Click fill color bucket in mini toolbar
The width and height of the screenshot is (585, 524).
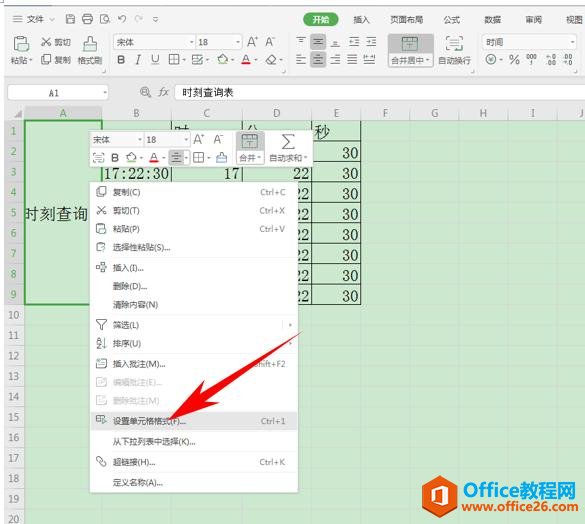coord(131,158)
